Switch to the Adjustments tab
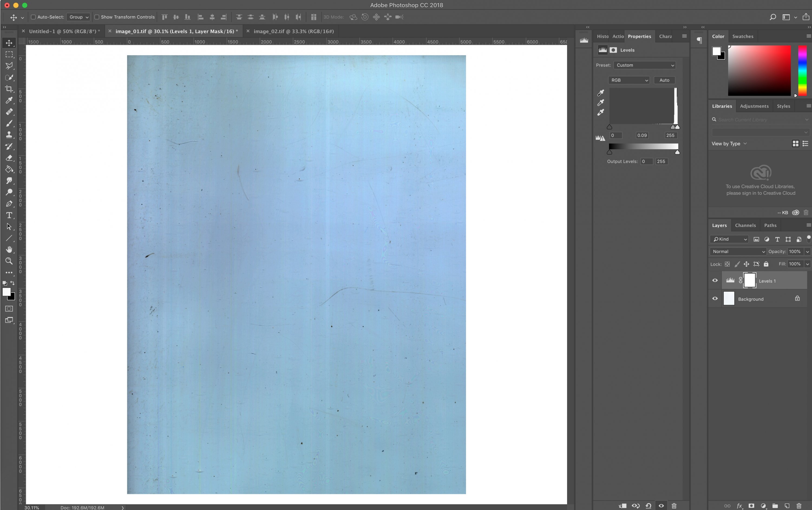812x510 pixels. 754,106
